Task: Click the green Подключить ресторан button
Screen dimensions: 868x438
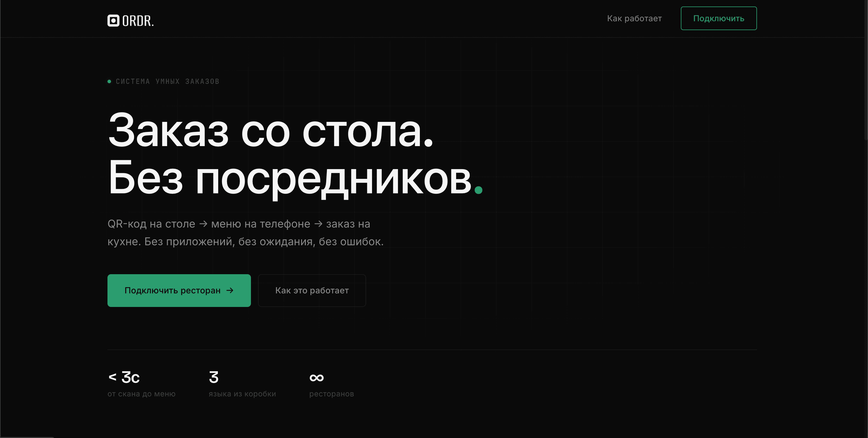Action: tap(179, 290)
